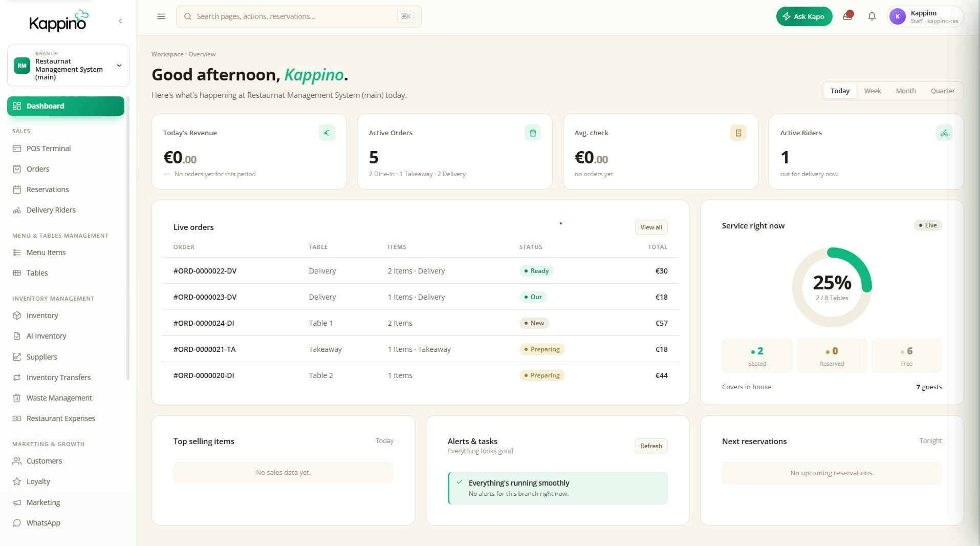Click the Seated tables tile
The width and height of the screenshot is (980, 546).
point(757,355)
